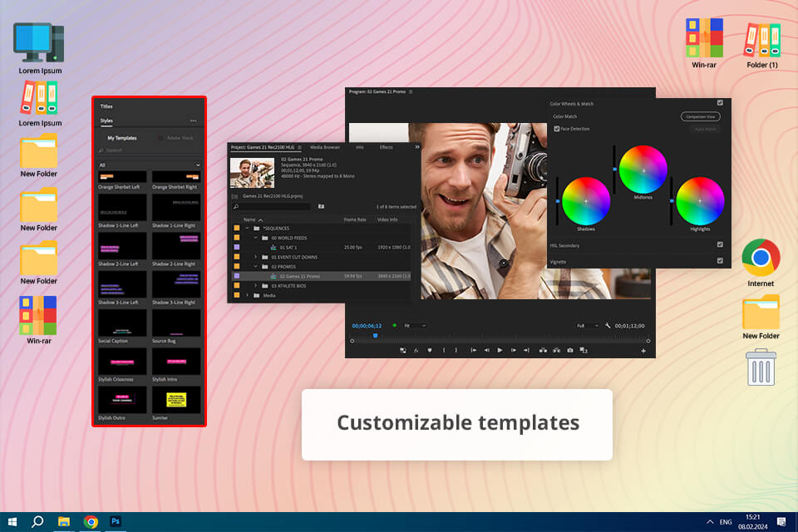Toggle the Adobe Stock checkbox
Viewport: 798px width, 532px height.
point(160,138)
